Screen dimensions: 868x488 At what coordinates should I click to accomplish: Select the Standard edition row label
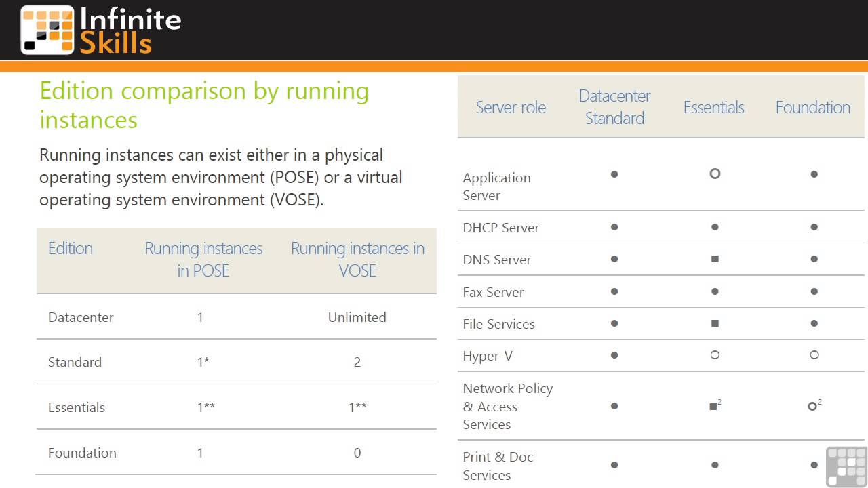[x=75, y=362]
